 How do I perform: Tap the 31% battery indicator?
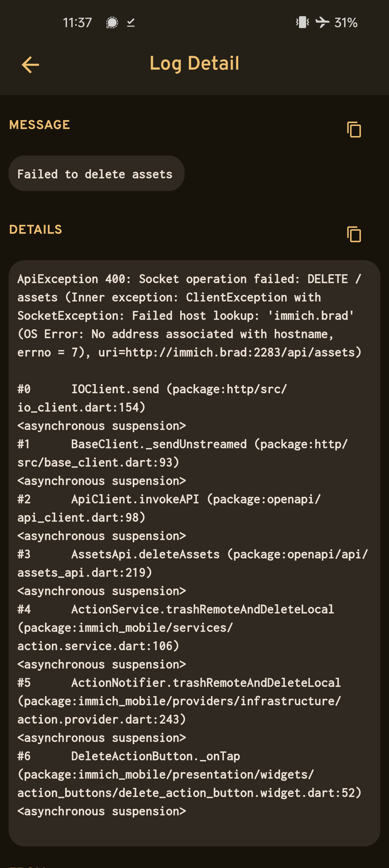346,23
